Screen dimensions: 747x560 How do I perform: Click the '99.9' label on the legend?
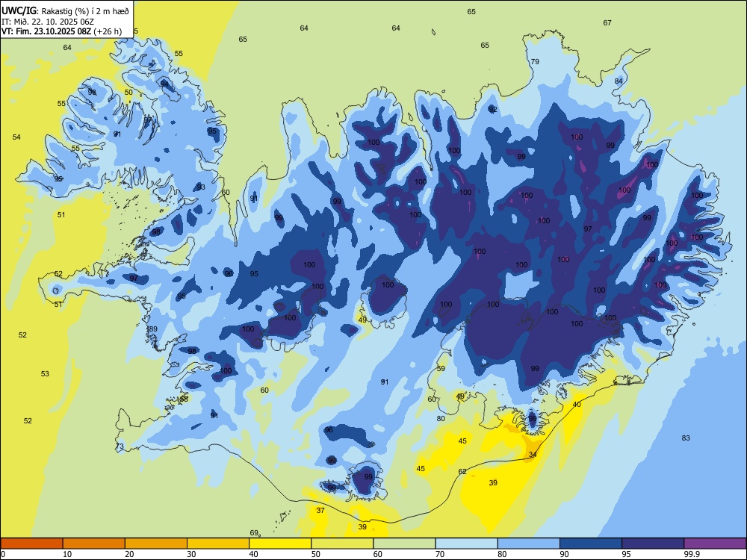point(692,554)
